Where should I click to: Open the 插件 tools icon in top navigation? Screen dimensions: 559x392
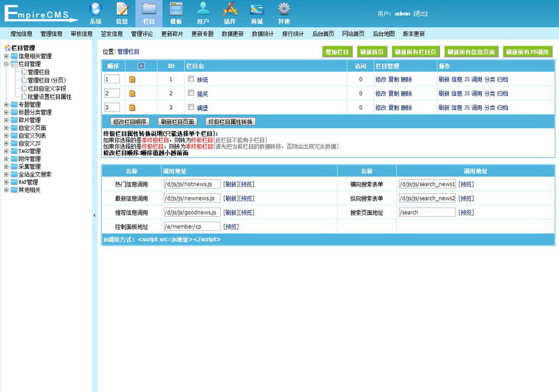(x=230, y=9)
